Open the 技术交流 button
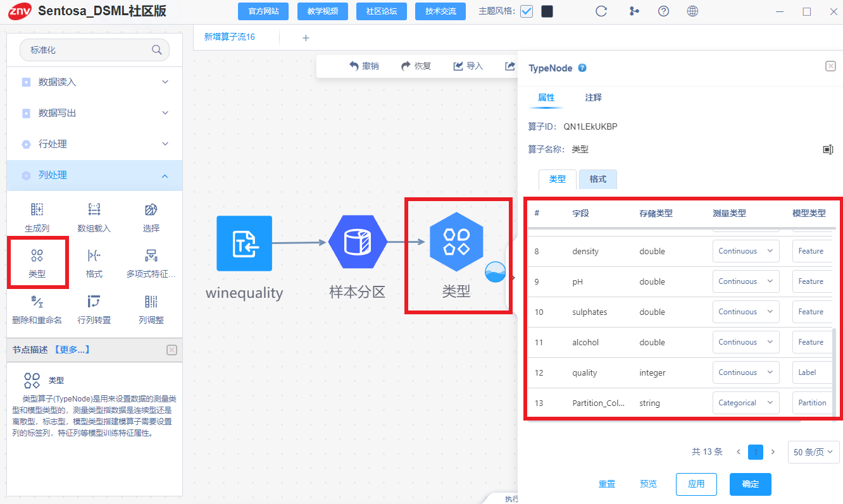The height and width of the screenshot is (504, 843). pos(440,11)
